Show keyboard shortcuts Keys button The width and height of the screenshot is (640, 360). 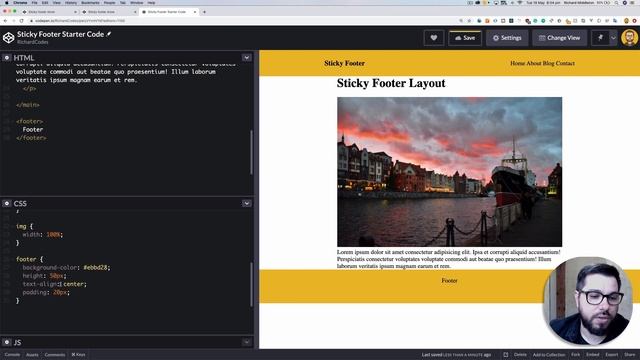(x=78, y=355)
